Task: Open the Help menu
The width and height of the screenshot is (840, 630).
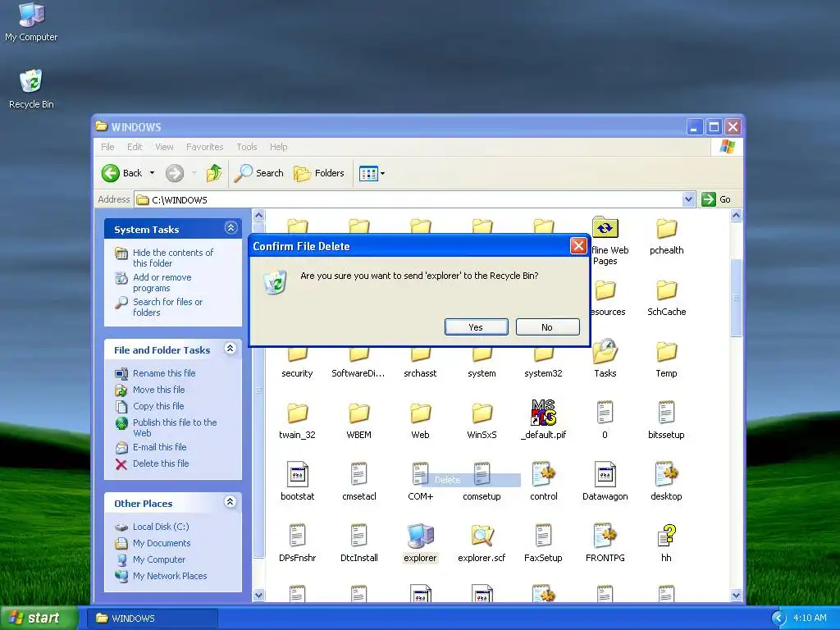Action: [x=279, y=147]
